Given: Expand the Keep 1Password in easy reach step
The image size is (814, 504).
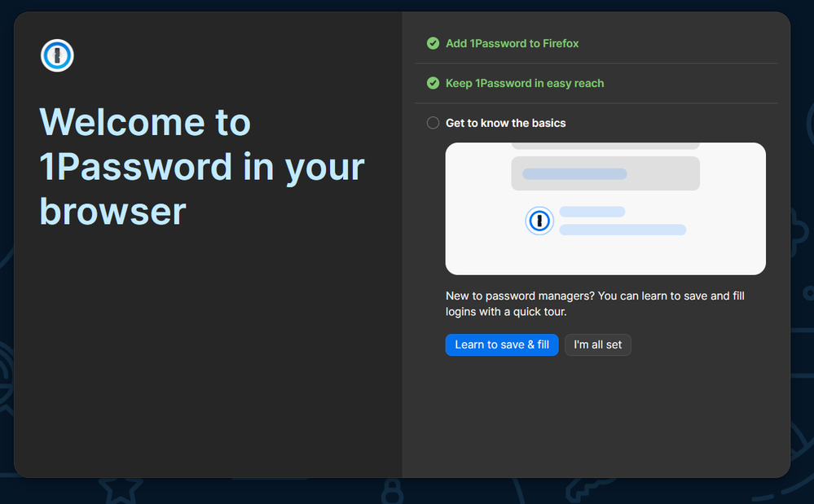Looking at the screenshot, I should click(x=525, y=83).
